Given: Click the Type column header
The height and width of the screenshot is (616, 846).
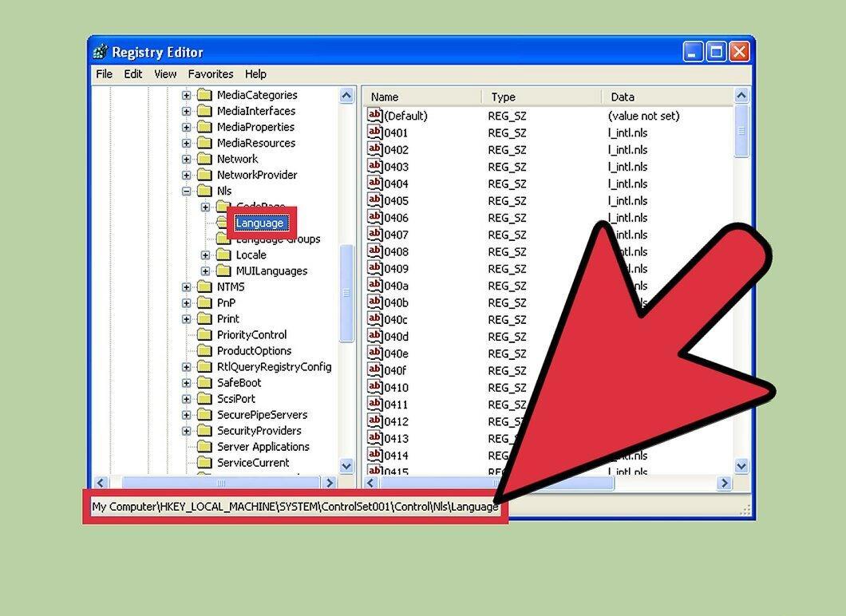Looking at the screenshot, I should (541, 97).
